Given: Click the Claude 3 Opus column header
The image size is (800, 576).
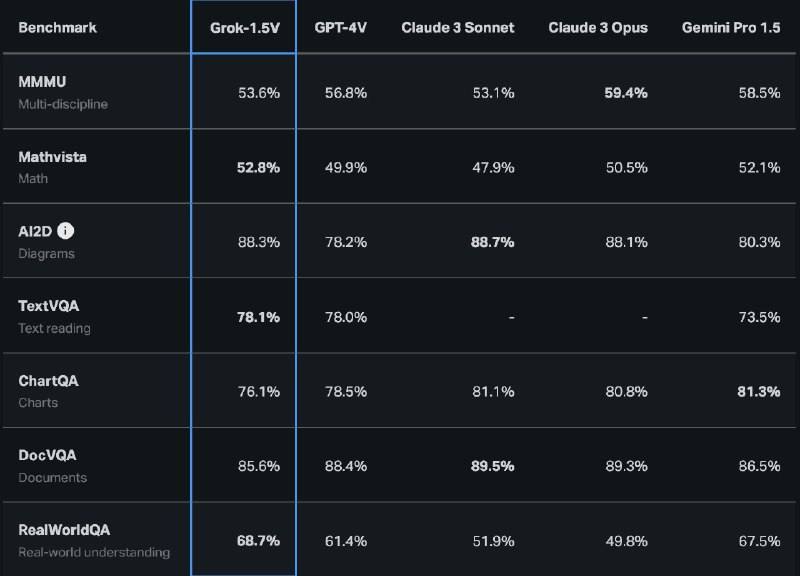Looking at the screenshot, I should pos(598,27).
